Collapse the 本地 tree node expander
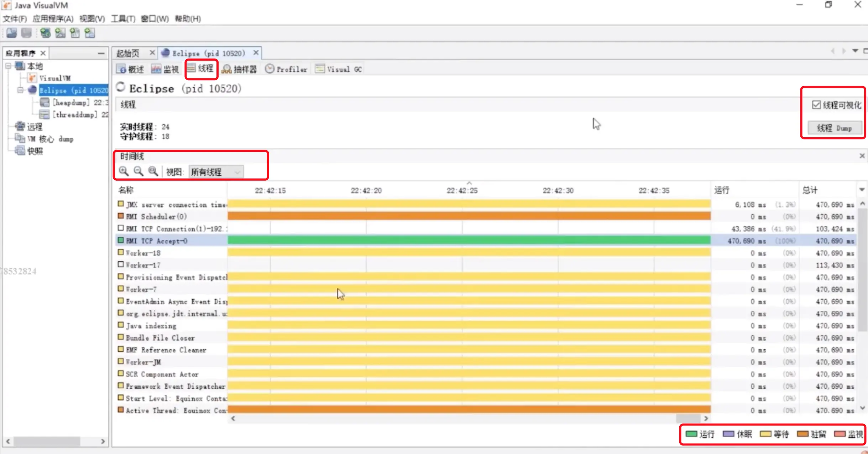The width and height of the screenshot is (868, 454). pyautogui.click(x=8, y=66)
